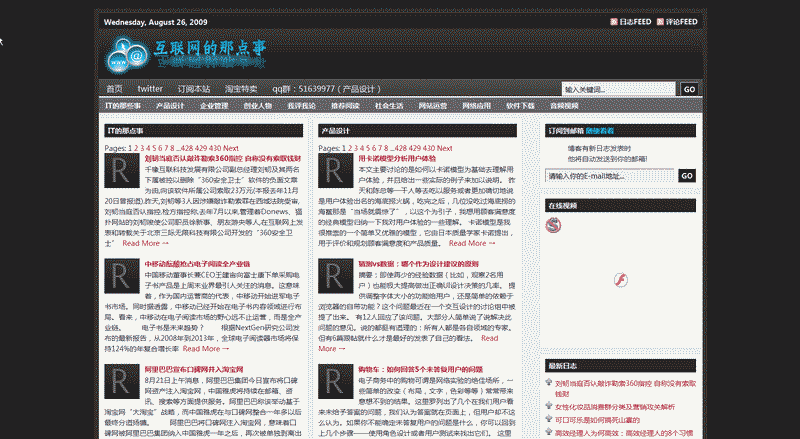Go to page 428 in IT的那点事 pagination
The width and height of the screenshot is (800, 439).
click(187, 148)
